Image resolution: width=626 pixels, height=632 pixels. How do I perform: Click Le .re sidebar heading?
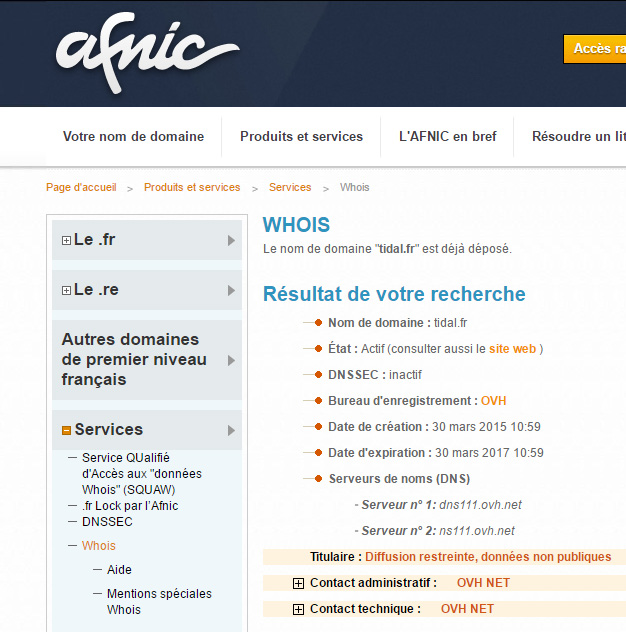pyautogui.click(x=96, y=290)
